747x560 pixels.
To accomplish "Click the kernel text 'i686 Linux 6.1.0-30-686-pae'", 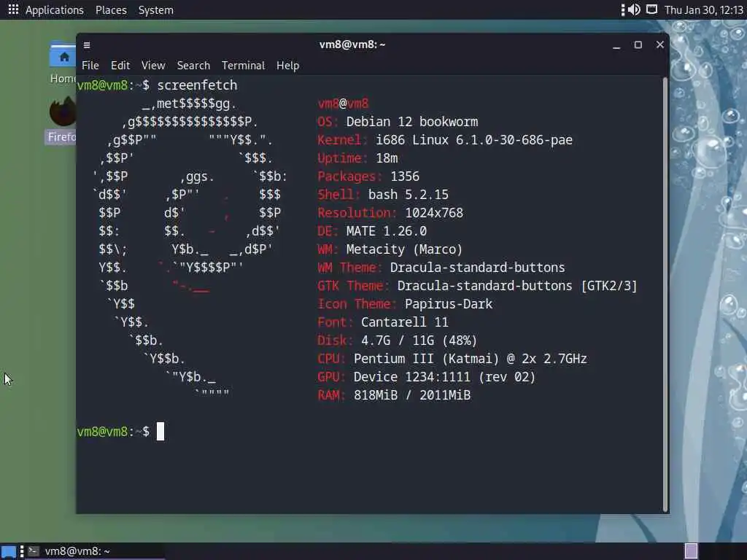I will (474, 140).
